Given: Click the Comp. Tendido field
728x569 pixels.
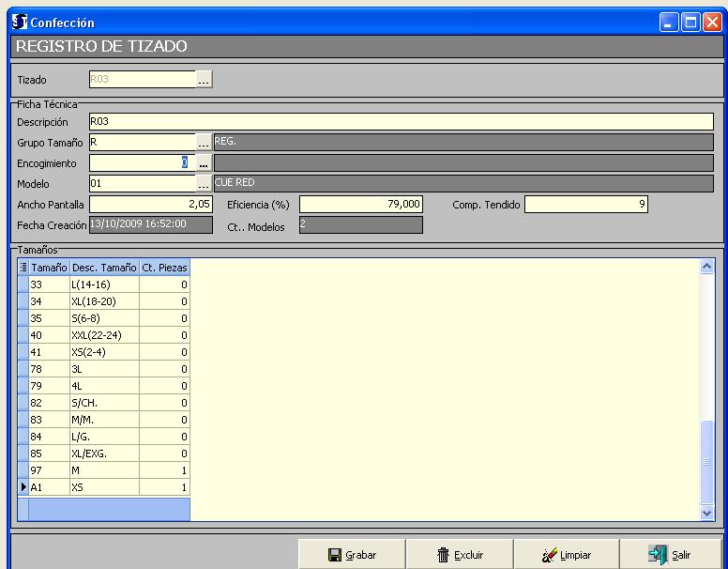Looking at the screenshot, I should click(586, 204).
